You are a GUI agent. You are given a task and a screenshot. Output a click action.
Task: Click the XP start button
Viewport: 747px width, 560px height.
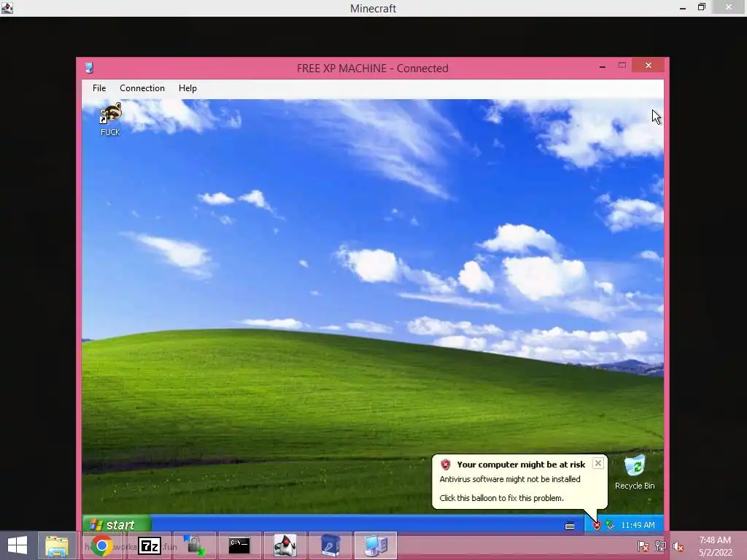[x=117, y=524]
